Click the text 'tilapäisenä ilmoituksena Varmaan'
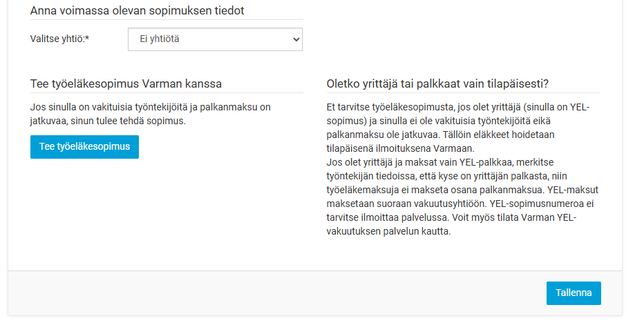This screenshot has height=325, width=644. point(399,148)
